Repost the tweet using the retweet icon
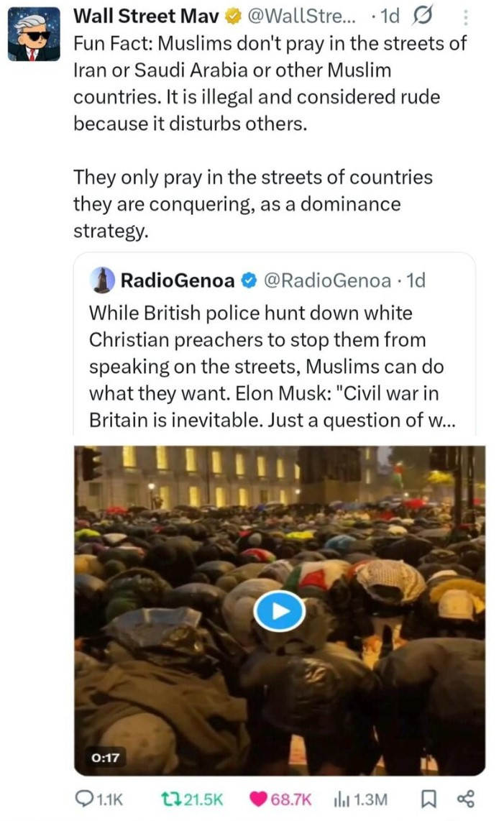The image size is (504, 821). click(168, 799)
